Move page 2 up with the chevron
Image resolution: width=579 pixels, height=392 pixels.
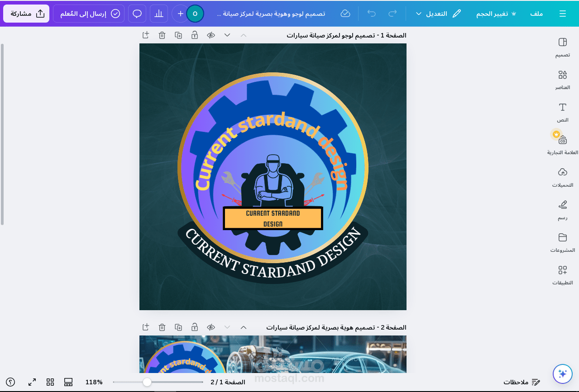click(x=244, y=327)
